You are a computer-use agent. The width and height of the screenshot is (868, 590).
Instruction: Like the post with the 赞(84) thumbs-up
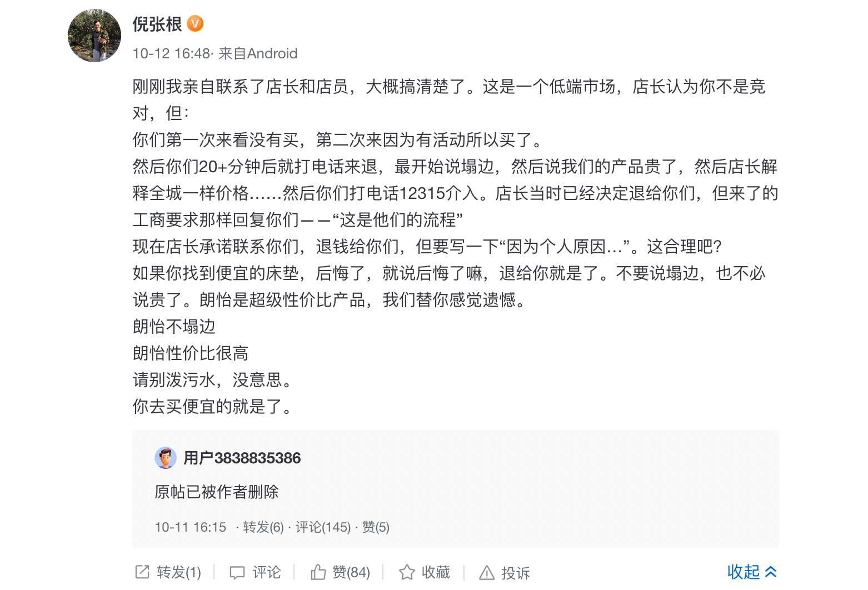pyautogui.click(x=318, y=572)
